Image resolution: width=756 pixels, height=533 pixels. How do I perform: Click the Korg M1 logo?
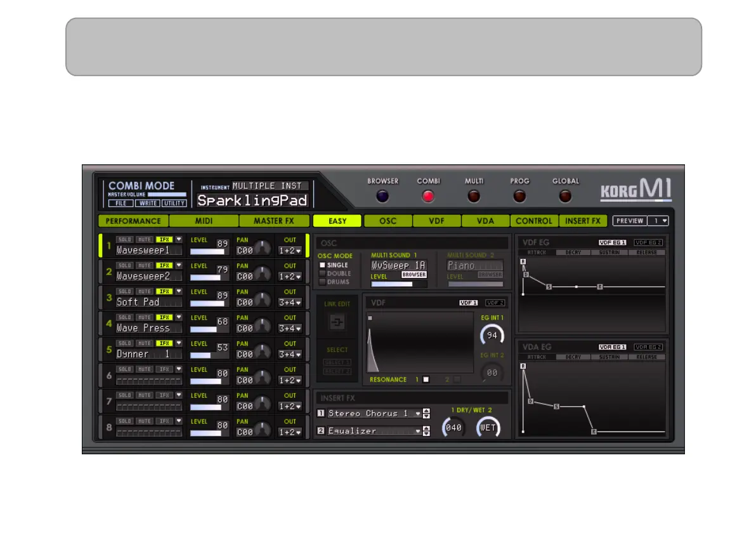(x=636, y=189)
